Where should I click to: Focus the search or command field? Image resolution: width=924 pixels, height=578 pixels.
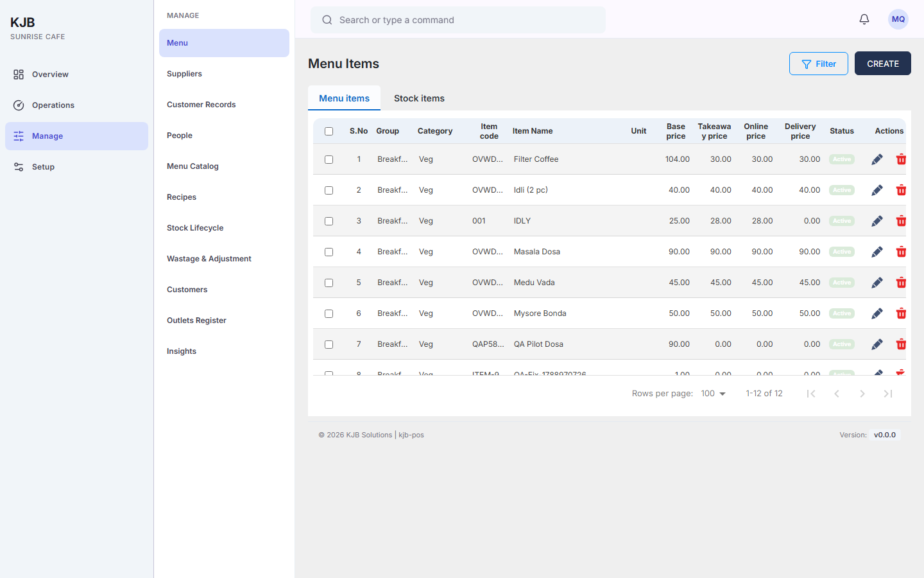tap(458, 20)
